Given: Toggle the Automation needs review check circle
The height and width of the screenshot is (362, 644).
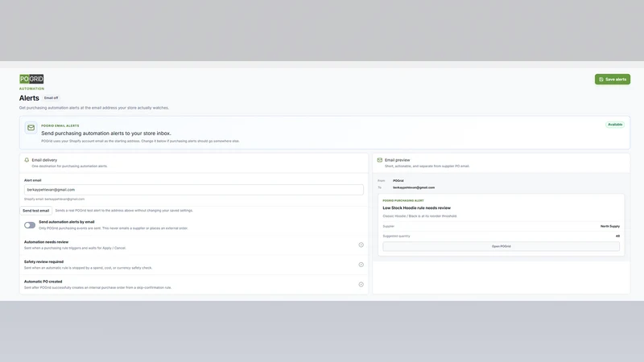Looking at the screenshot, I should click(x=361, y=245).
